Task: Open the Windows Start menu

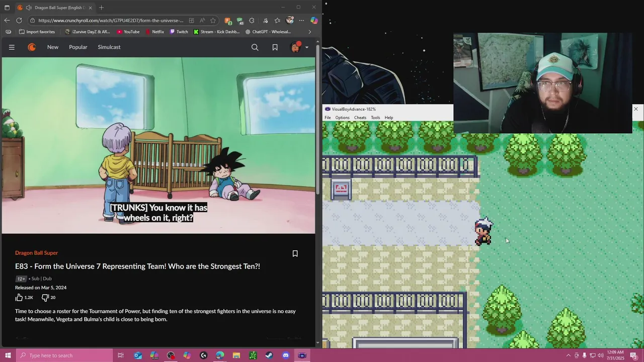Action: 8,355
